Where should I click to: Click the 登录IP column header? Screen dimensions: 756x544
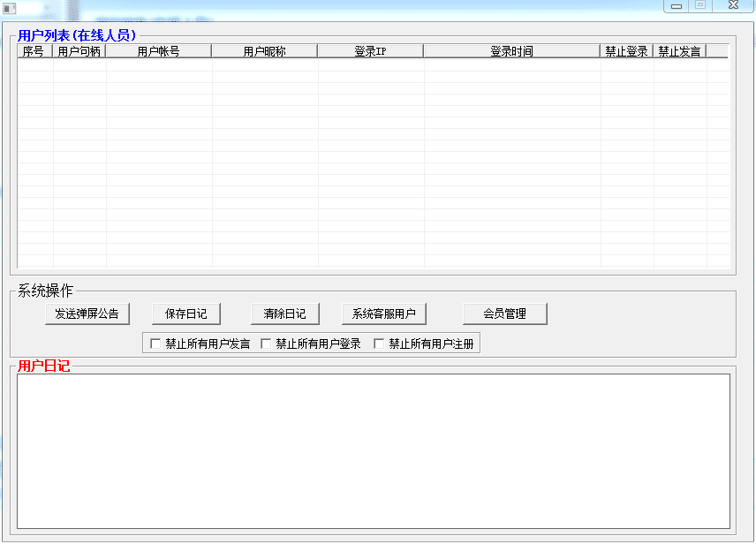[369, 50]
